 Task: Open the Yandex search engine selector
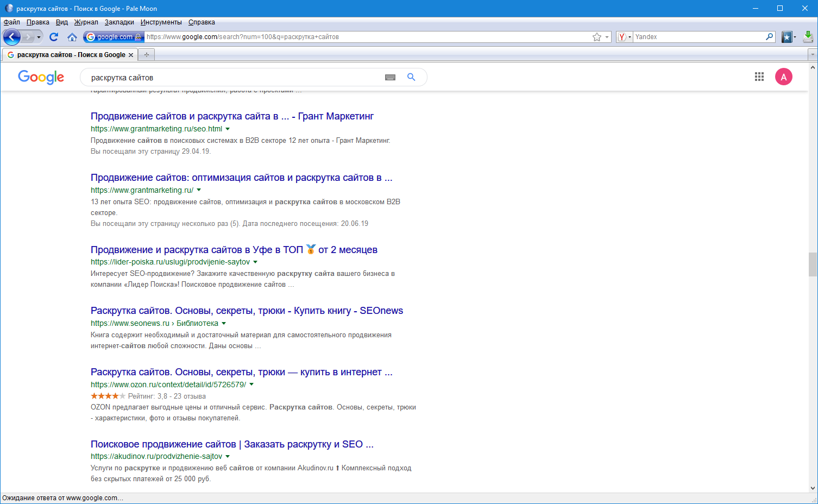coord(625,37)
